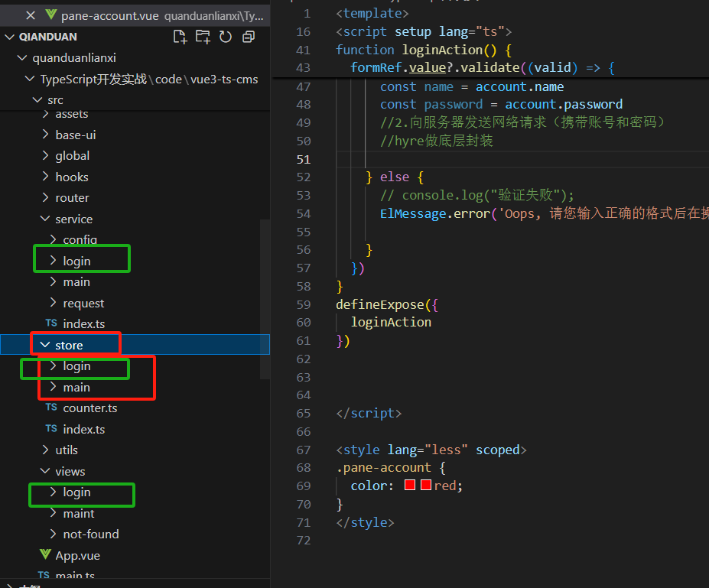Image resolution: width=709 pixels, height=588 pixels.
Task: Open index.ts under service
Action: (84, 323)
